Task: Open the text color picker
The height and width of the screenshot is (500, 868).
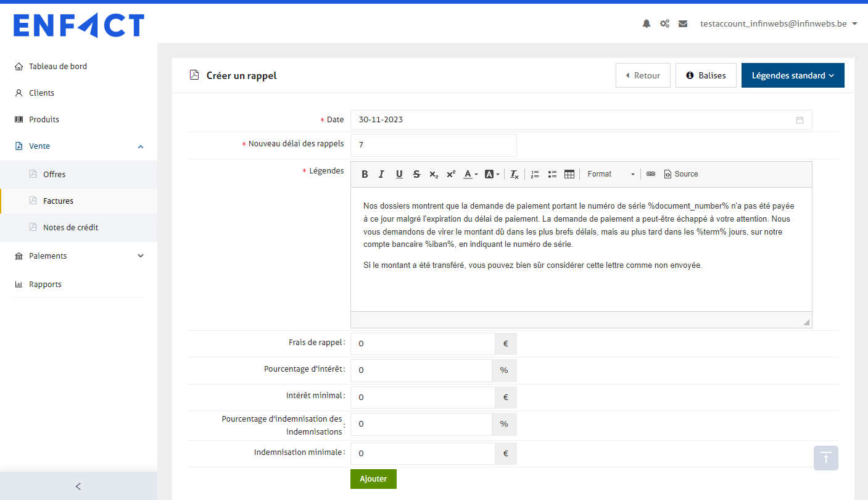Action: (x=470, y=174)
